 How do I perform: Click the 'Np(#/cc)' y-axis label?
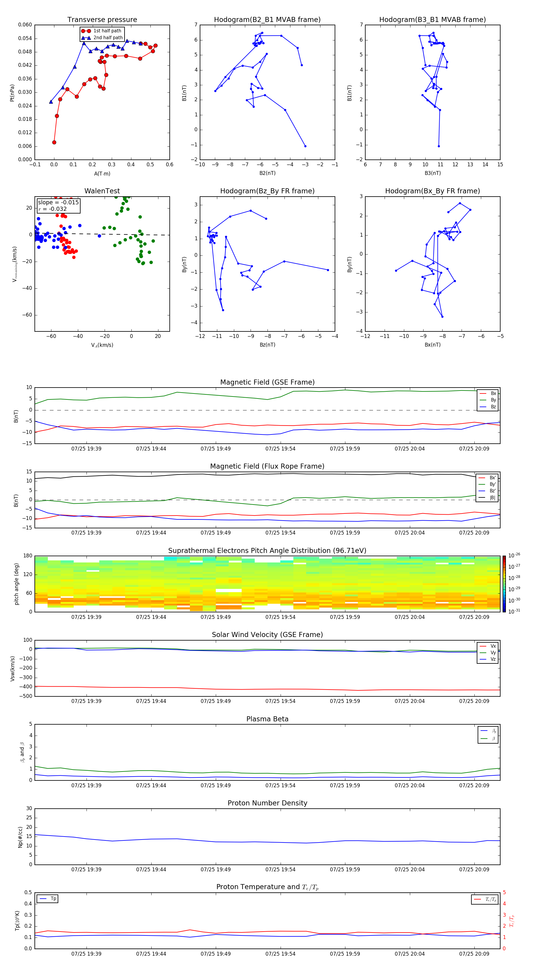click(x=20, y=837)
